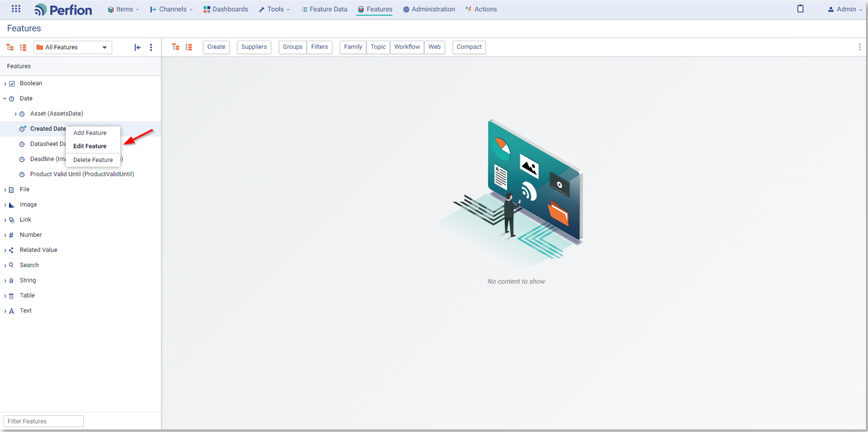
Task: Choose Edit Feature from context menu
Action: click(90, 146)
